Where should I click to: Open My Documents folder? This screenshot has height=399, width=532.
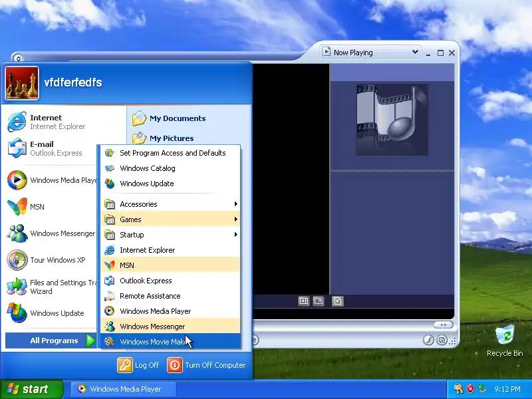click(x=169, y=118)
